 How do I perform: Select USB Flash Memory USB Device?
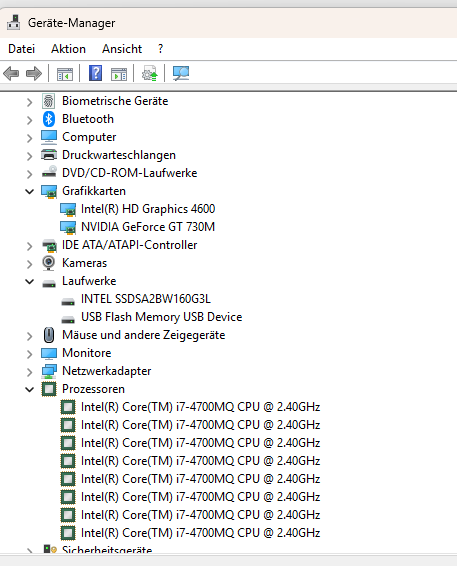click(162, 317)
